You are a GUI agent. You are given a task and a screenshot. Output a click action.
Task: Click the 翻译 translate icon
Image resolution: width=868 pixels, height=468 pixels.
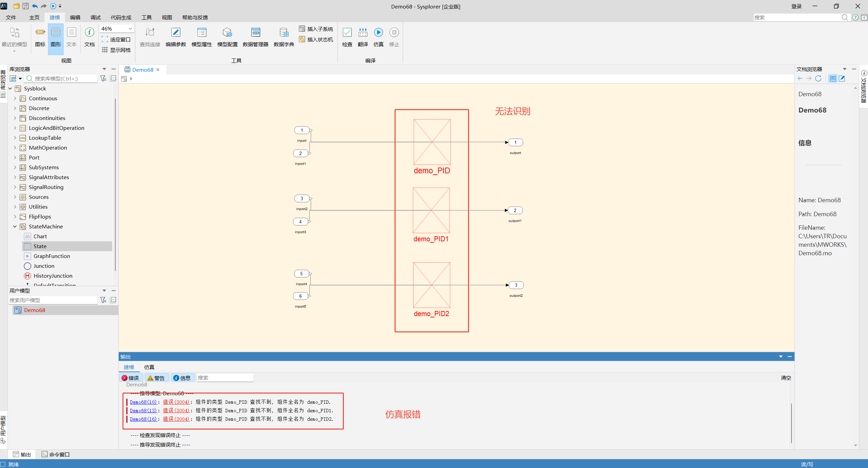tap(363, 32)
